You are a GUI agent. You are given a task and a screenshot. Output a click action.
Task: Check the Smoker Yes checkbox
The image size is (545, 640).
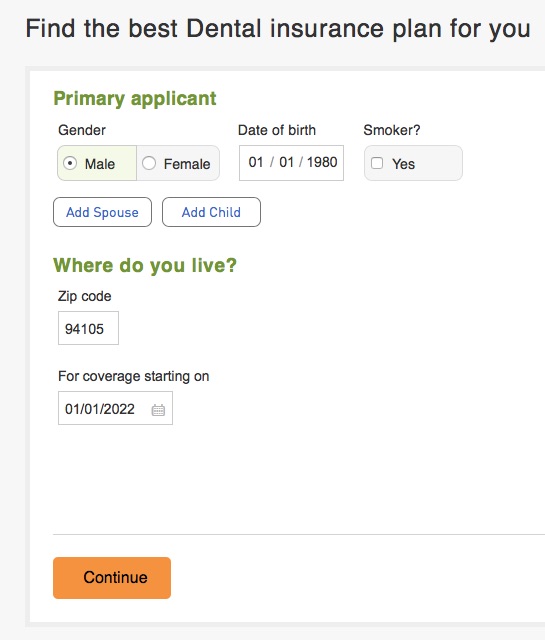(376, 163)
